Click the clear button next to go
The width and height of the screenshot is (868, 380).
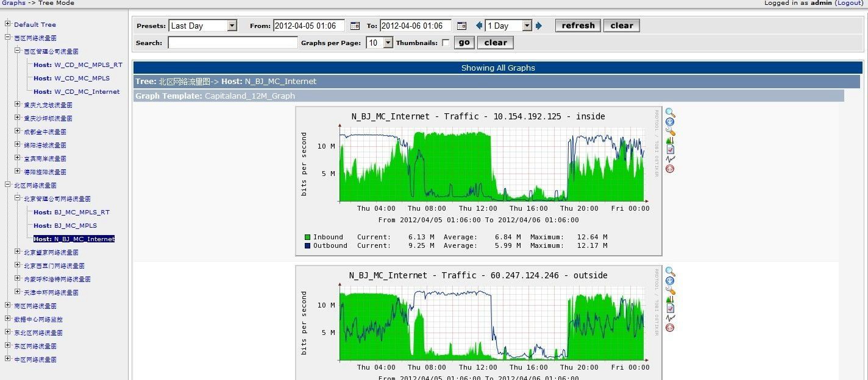[496, 43]
